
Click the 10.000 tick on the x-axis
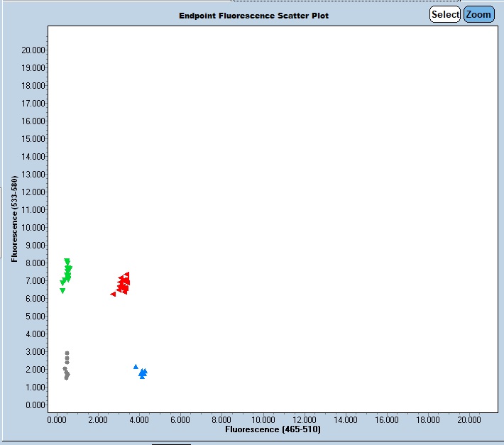[x=263, y=420]
